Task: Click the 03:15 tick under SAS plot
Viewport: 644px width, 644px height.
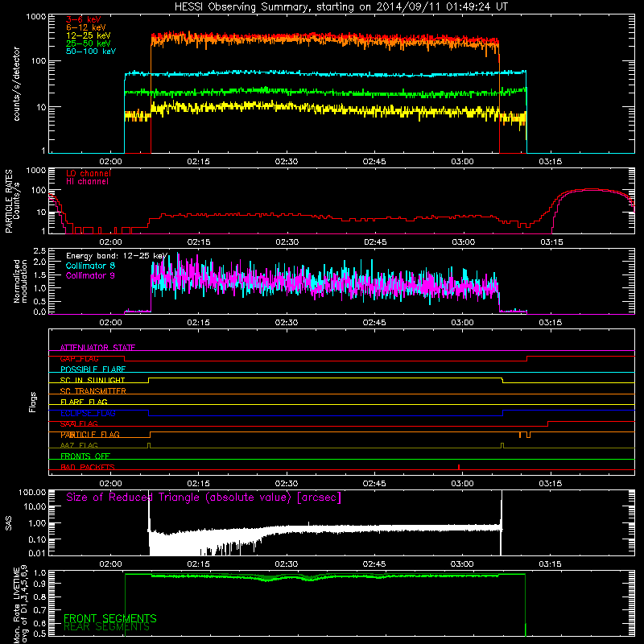Action: [551, 564]
